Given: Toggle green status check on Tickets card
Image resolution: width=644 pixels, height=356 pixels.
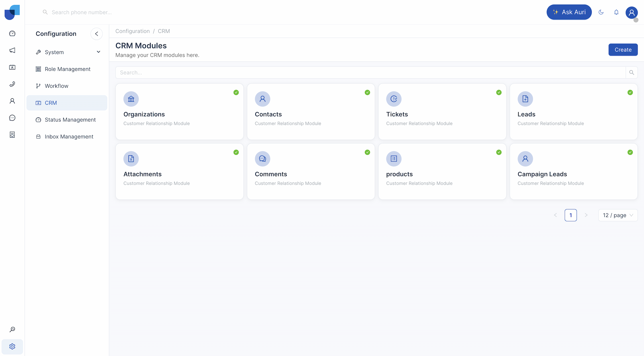Looking at the screenshot, I should pos(499,92).
